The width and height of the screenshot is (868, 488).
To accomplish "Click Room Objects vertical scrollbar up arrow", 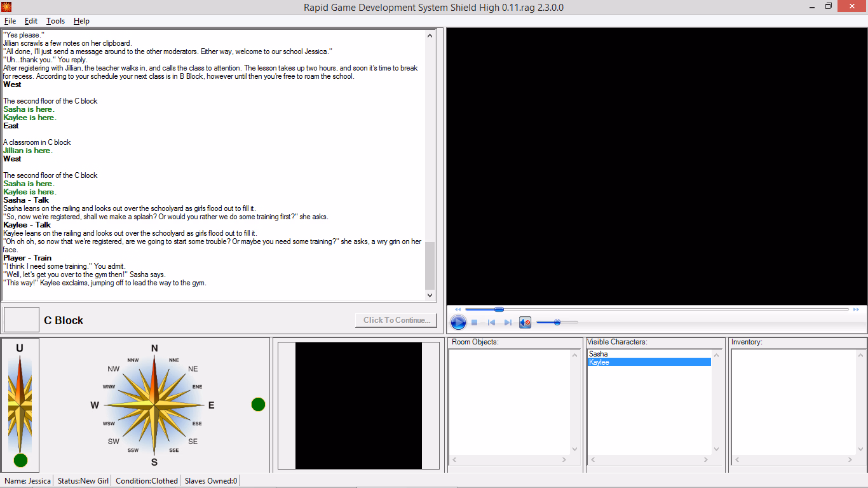I will click(576, 356).
